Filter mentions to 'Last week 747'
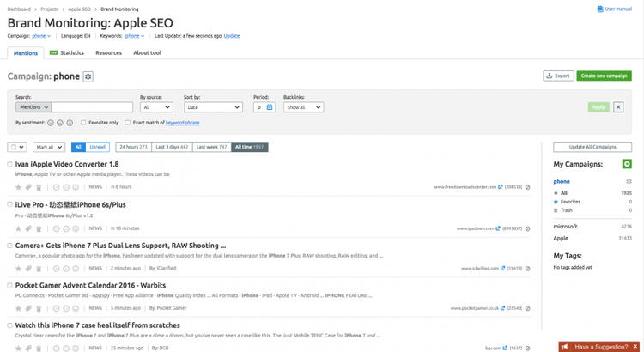Image resolution: width=644 pixels, height=352 pixels. tap(211, 147)
